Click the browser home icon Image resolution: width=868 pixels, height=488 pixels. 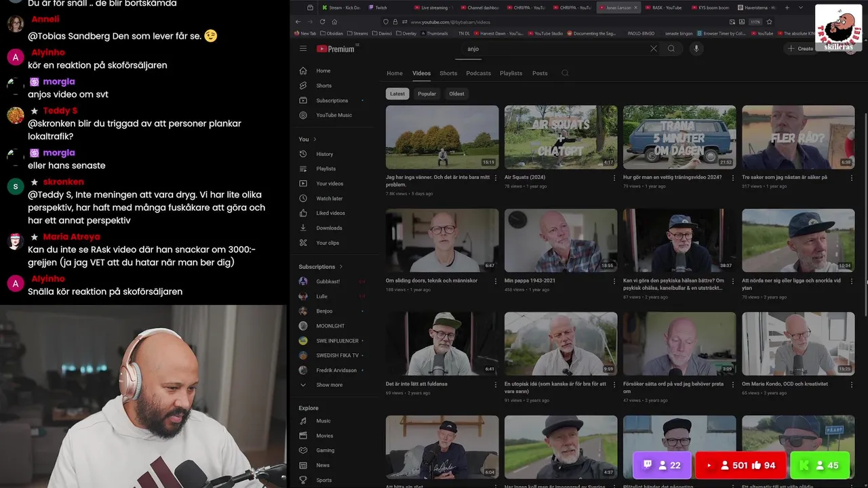334,22
